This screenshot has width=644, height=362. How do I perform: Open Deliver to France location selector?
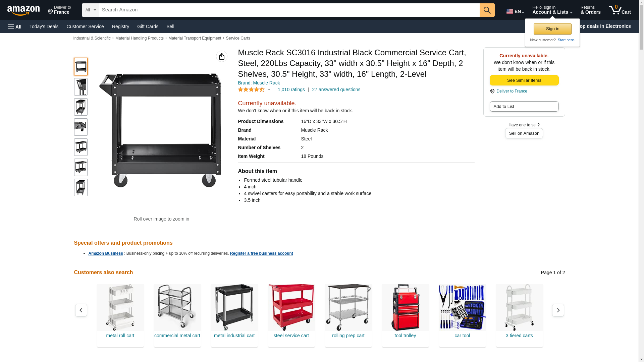[59, 10]
